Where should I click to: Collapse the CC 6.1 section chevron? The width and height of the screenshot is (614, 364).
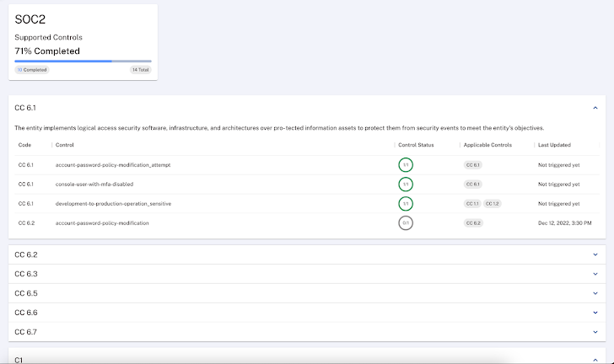coord(595,108)
